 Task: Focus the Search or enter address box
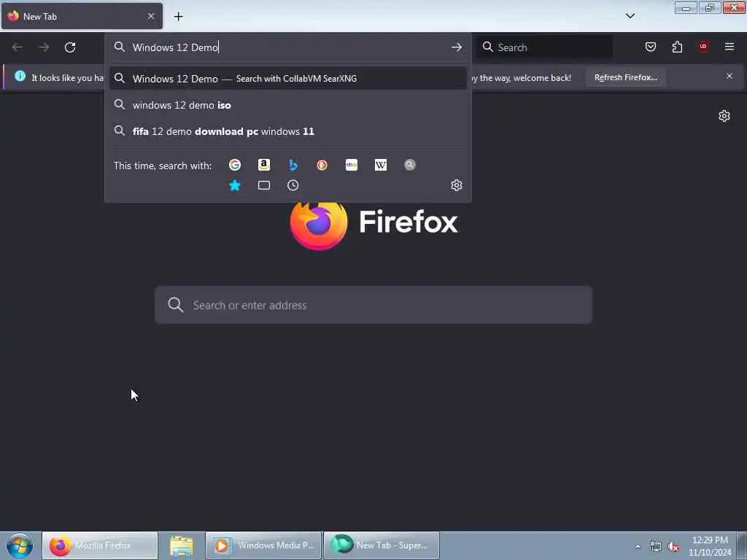click(373, 305)
